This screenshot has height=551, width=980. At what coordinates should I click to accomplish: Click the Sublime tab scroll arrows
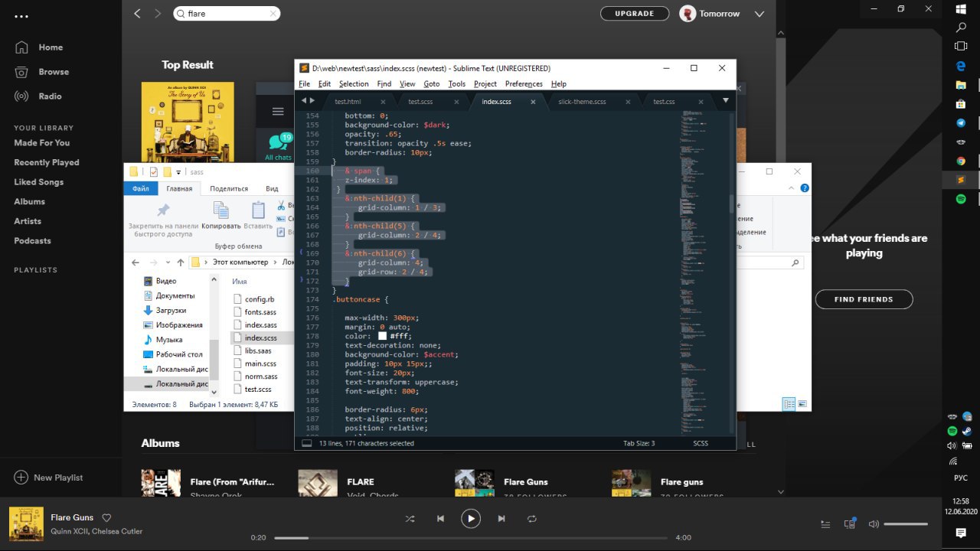(x=307, y=100)
